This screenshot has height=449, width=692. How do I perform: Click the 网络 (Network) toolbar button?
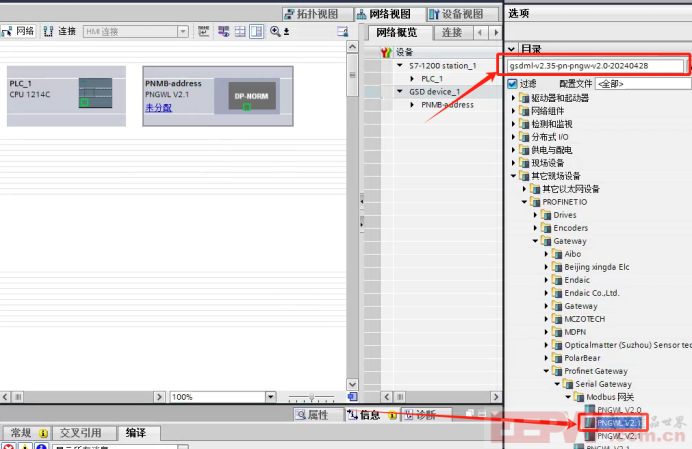coord(18,31)
